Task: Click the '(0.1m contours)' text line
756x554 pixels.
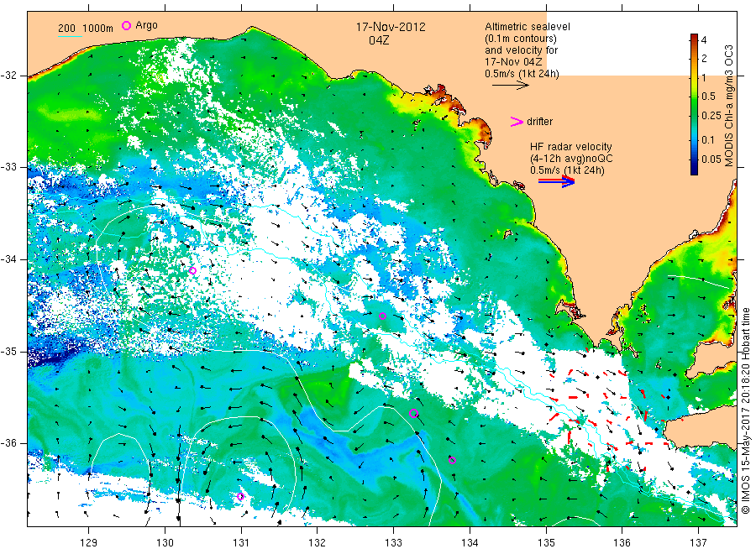Action: [x=521, y=39]
